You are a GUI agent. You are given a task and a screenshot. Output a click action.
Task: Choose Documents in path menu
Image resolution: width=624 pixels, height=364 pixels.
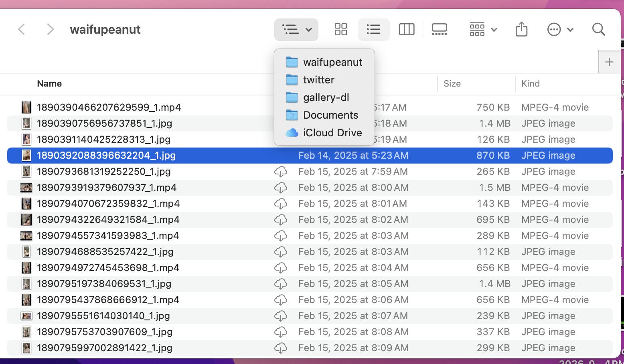pos(324,115)
